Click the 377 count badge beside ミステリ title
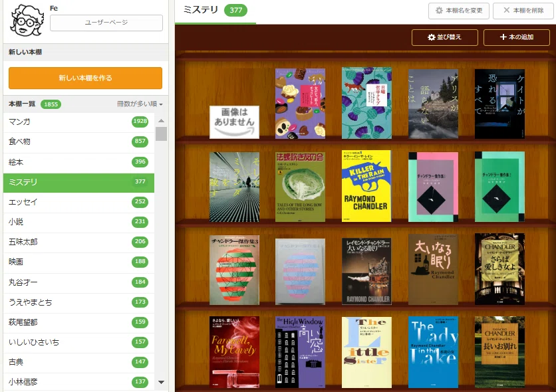Image resolution: width=556 pixels, height=392 pixels. point(236,10)
